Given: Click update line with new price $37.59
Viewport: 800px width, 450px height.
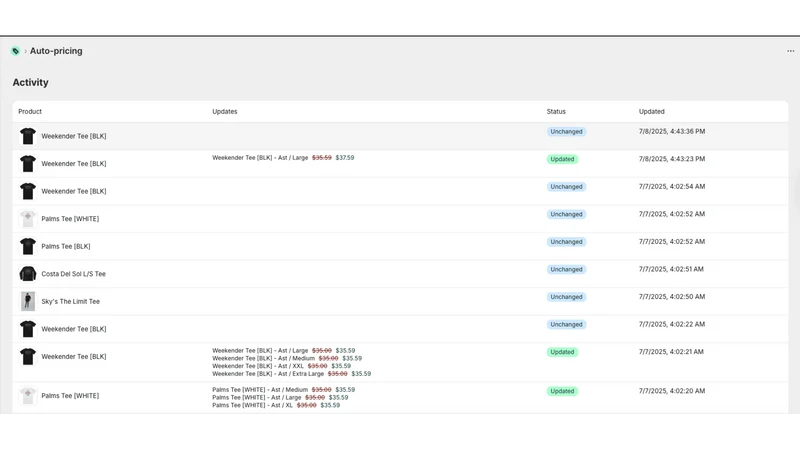Looking at the screenshot, I should click(283, 158).
